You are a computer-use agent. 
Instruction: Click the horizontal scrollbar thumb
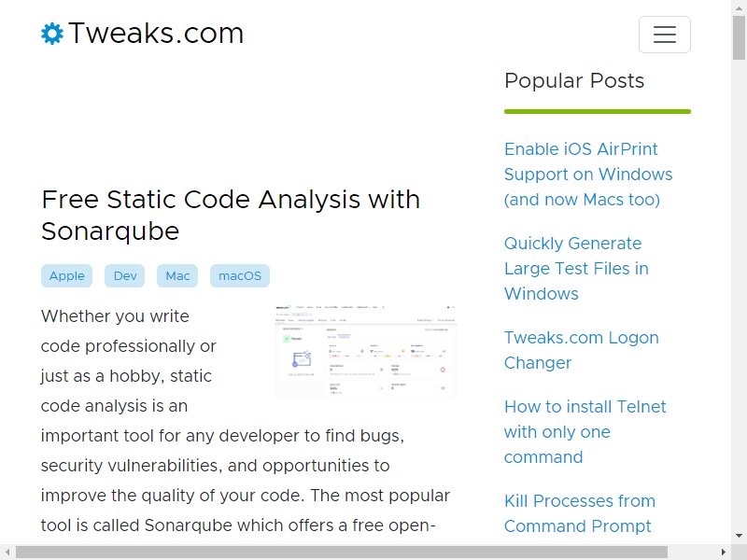coord(342,553)
